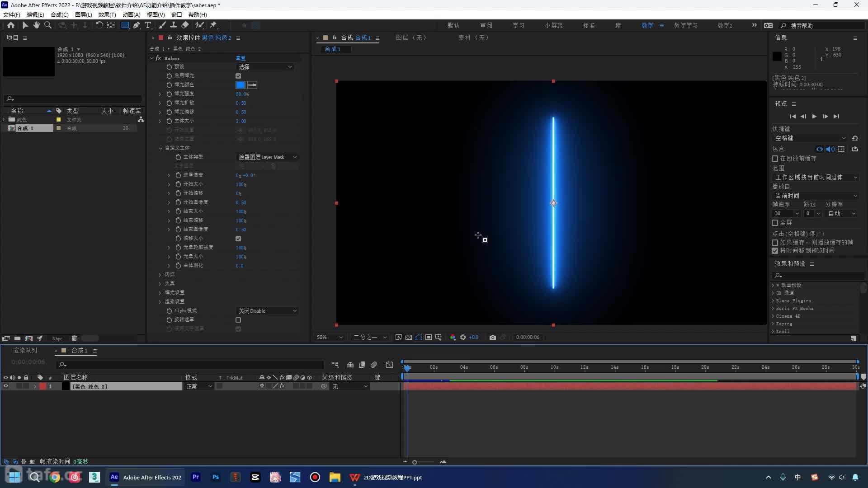Open 辉光颜色 blue color swatch

click(x=241, y=85)
